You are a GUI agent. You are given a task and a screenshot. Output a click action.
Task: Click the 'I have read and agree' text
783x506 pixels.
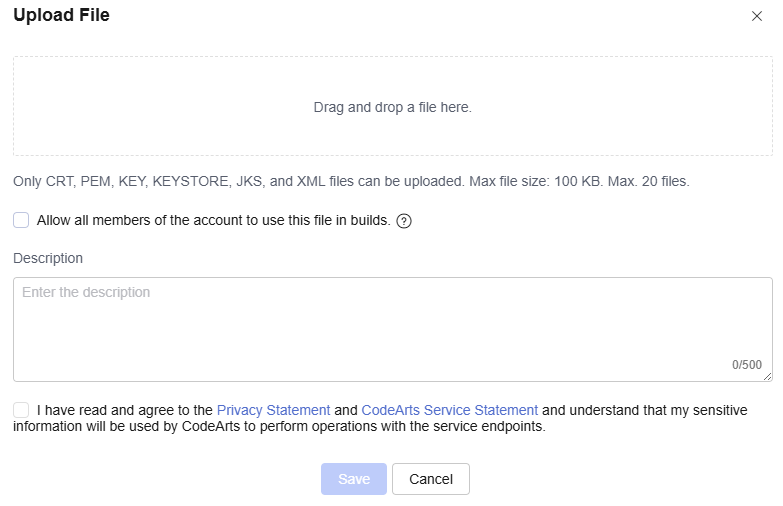coord(124,410)
